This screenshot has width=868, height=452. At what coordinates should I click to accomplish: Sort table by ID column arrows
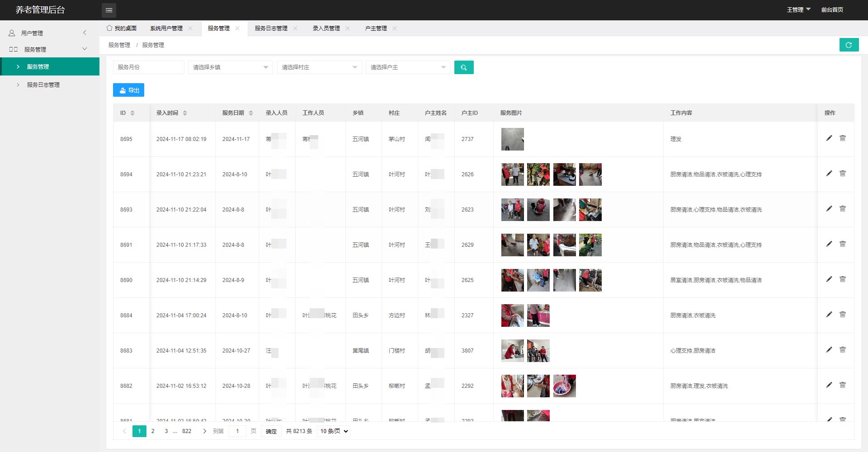(132, 113)
